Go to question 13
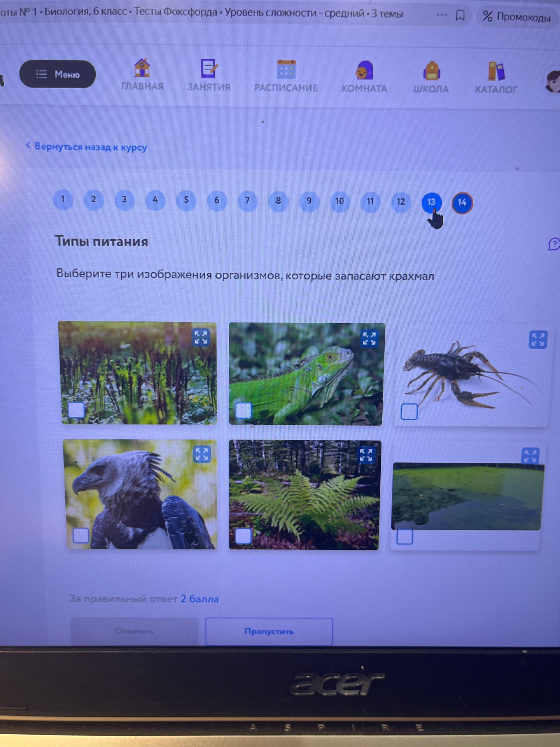 tap(431, 202)
